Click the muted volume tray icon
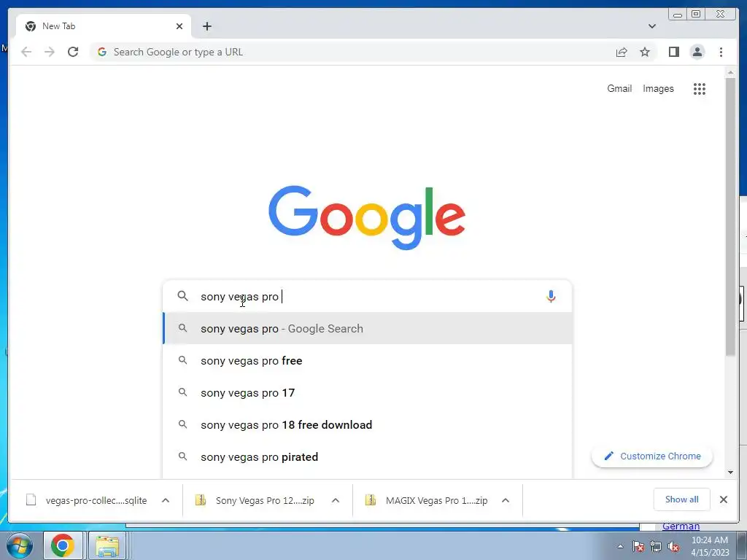Image resolution: width=747 pixels, height=560 pixels. (673, 547)
